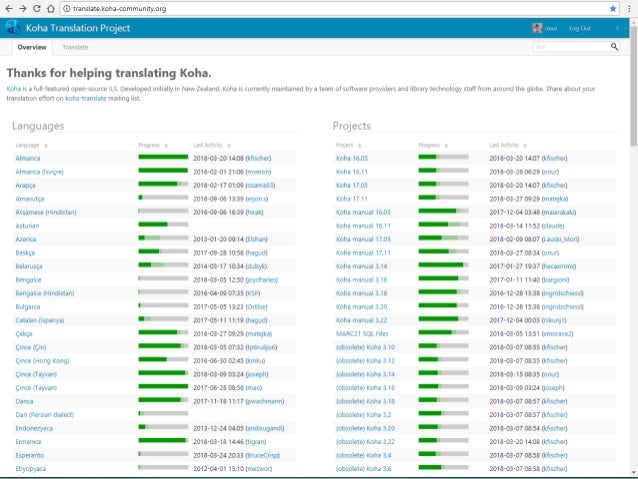Go to the browser home icon
Image resolution: width=638 pixels, height=479 pixels.
tap(50, 9)
